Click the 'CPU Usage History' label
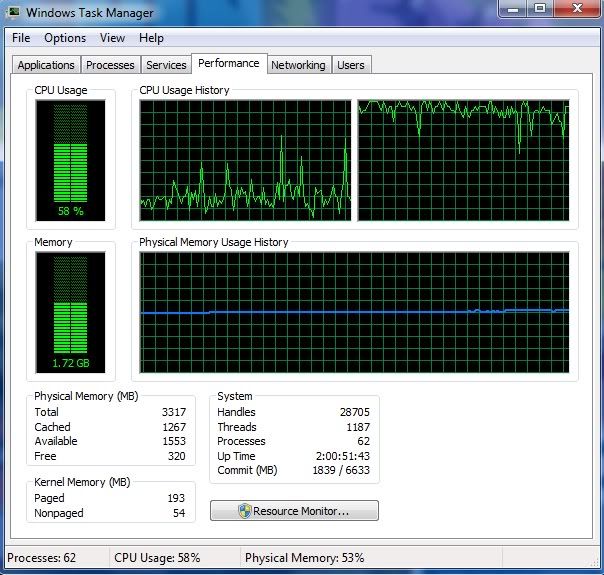Viewport: 604px width, 575px height. [184, 90]
